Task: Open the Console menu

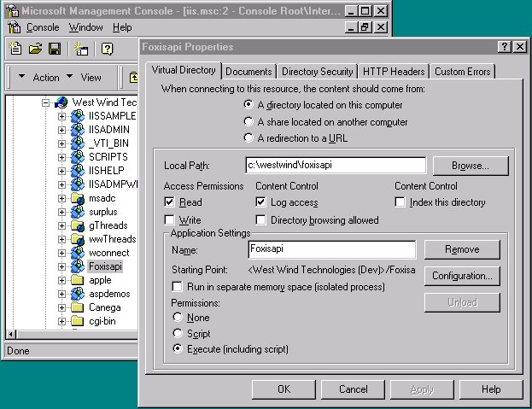Action: coord(43,27)
